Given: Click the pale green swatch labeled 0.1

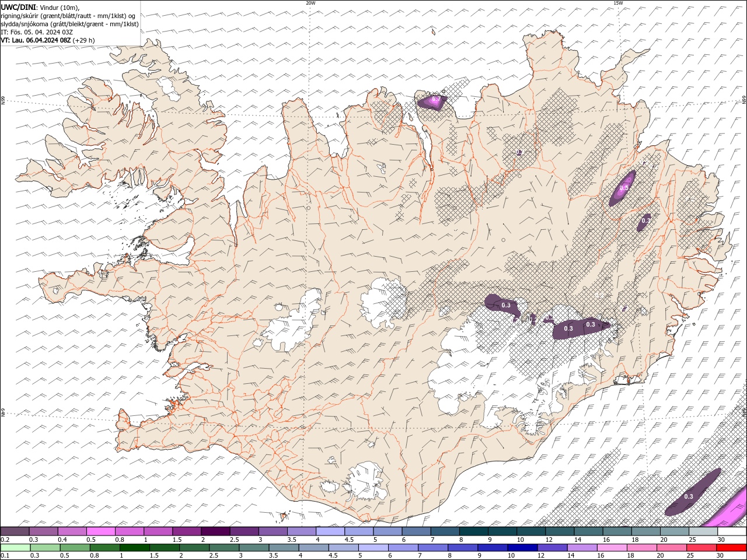Looking at the screenshot, I should point(15,548).
